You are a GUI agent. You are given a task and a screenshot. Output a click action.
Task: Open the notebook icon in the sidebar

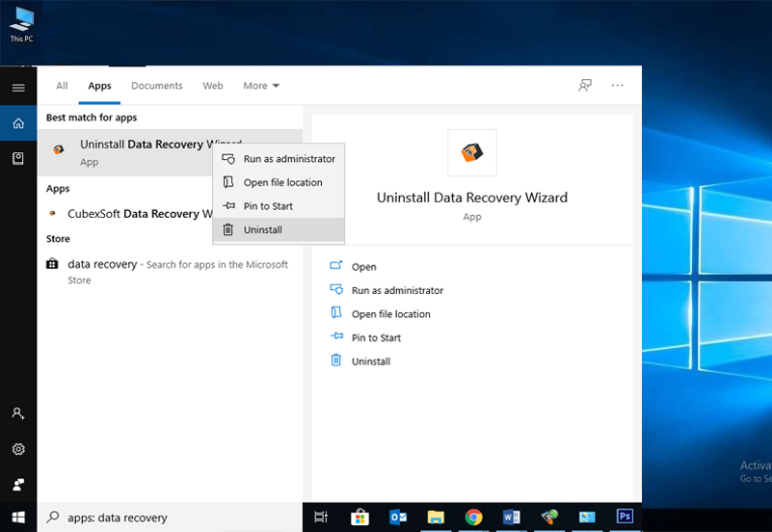[18, 158]
